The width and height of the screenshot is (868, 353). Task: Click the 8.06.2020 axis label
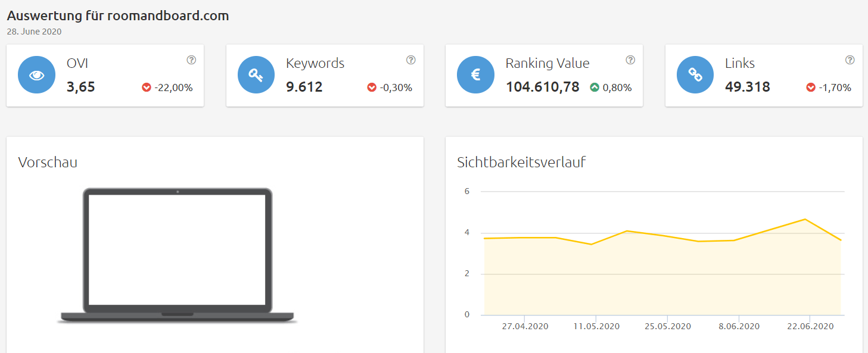(739, 326)
